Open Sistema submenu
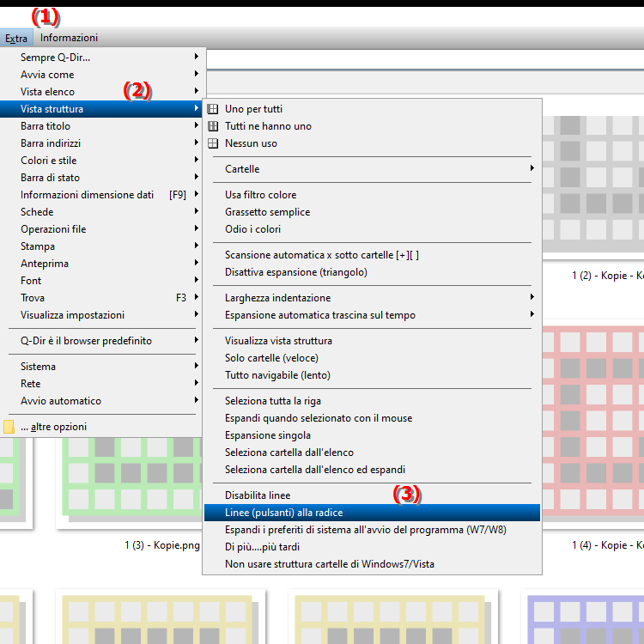644x644 pixels. point(100,367)
